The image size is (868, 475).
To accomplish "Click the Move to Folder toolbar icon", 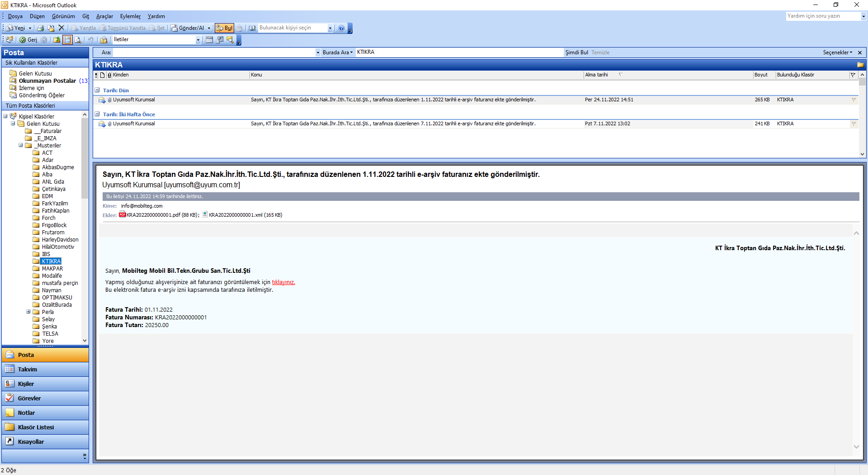I will 51,28.
